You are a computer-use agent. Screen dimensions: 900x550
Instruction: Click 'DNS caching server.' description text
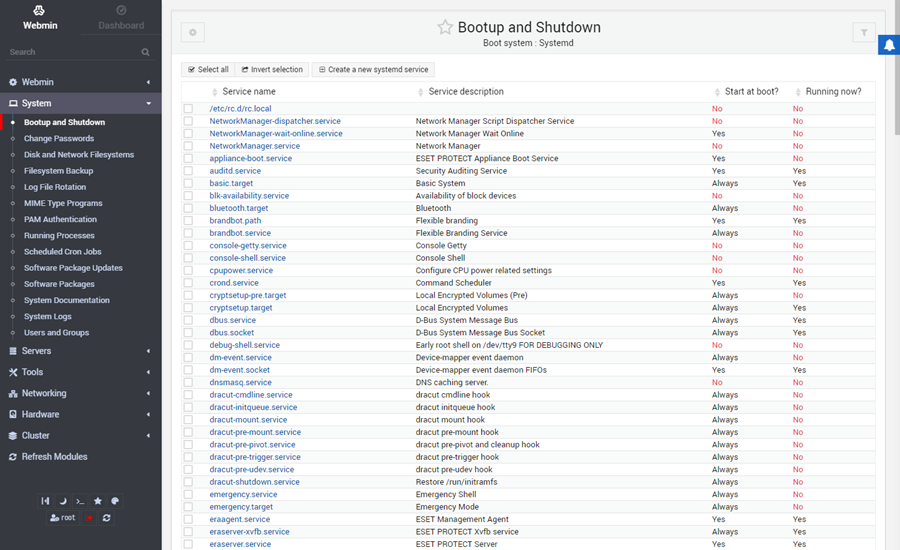(x=452, y=382)
